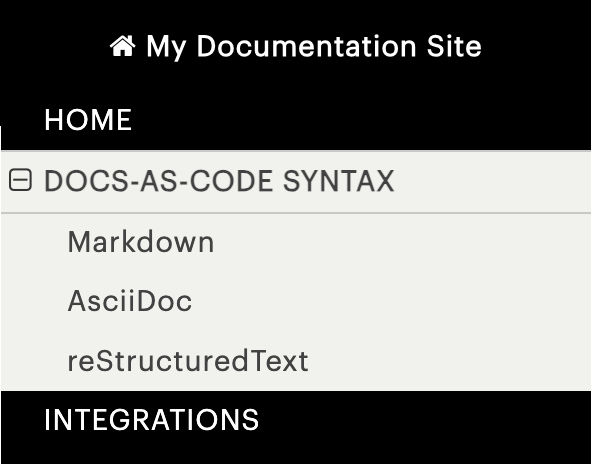
Task: Go to the HOME navigation item
Action: point(296,120)
